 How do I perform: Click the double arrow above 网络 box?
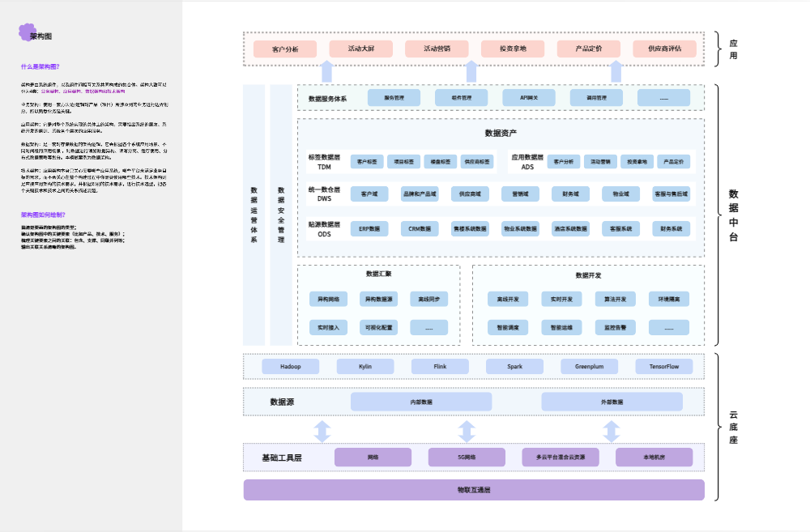tap(322, 431)
